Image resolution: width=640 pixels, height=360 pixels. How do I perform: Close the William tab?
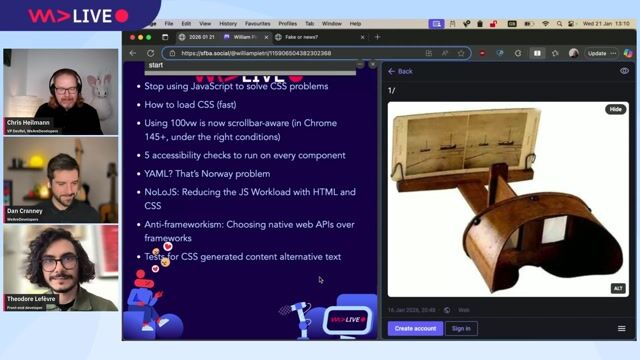click(266, 37)
